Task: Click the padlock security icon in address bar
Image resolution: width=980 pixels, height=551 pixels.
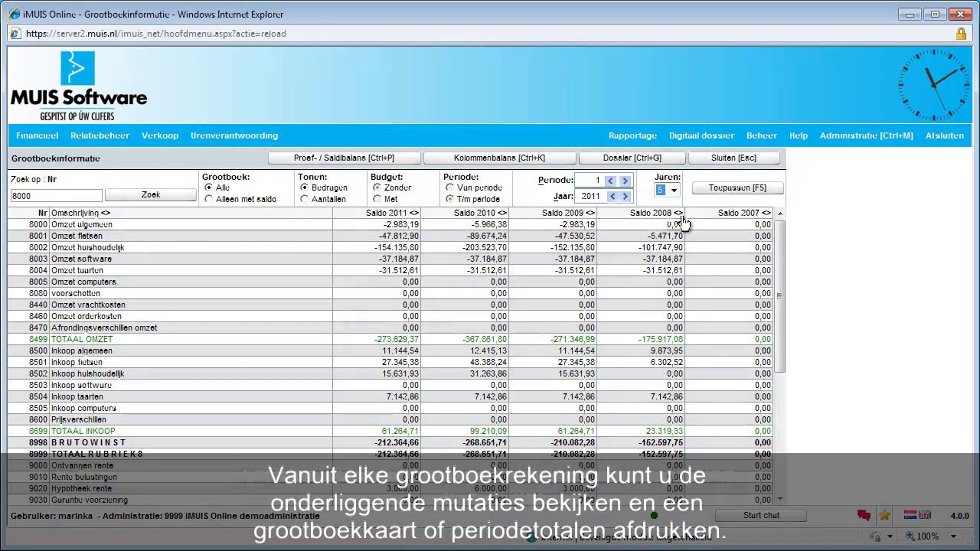Action: [x=961, y=33]
